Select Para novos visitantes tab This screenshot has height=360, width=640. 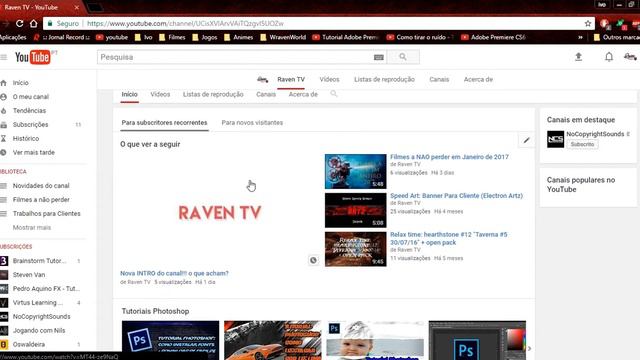pyautogui.click(x=252, y=122)
